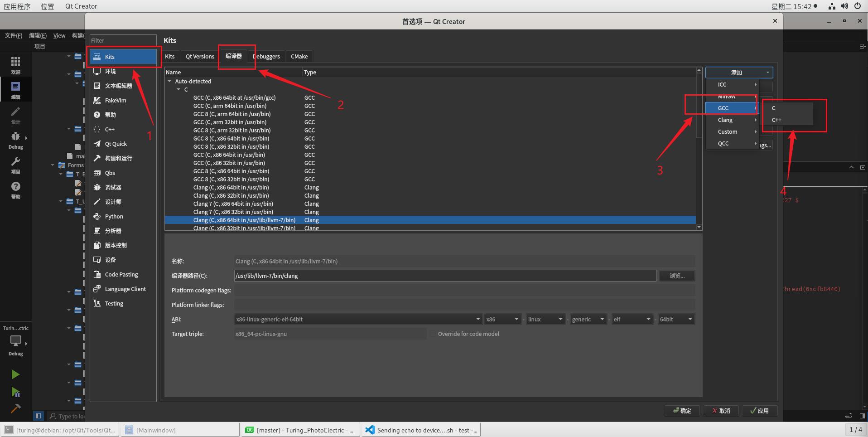Image resolution: width=868 pixels, height=437 pixels.
Task: Click the 确定 (OK) button
Action: tap(682, 411)
